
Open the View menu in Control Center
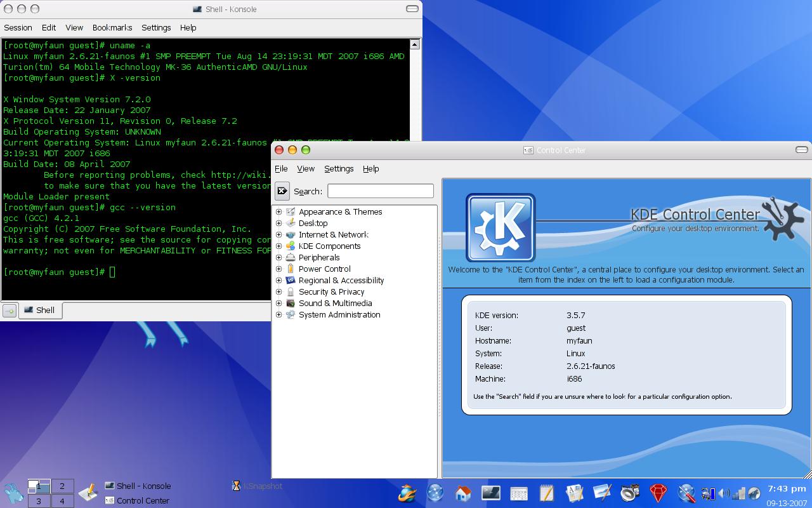[306, 168]
